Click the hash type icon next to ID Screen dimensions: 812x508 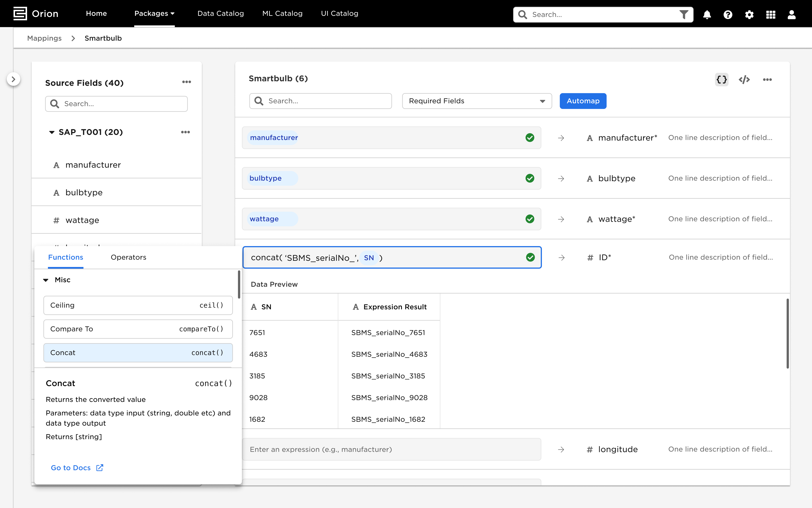point(590,258)
